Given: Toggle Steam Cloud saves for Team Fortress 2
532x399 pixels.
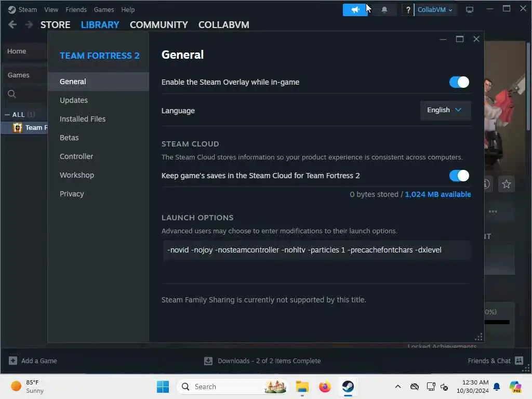Looking at the screenshot, I should [459, 176].
